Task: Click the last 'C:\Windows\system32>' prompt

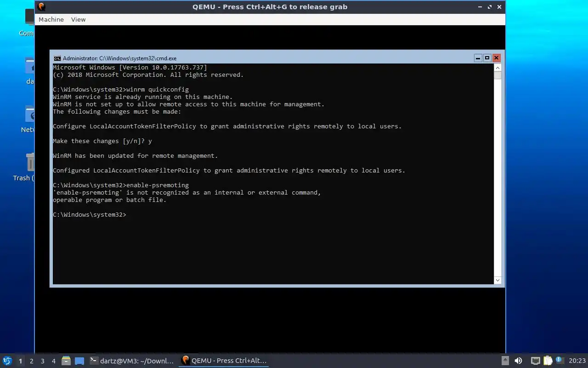Action: [x=90, y=214]
